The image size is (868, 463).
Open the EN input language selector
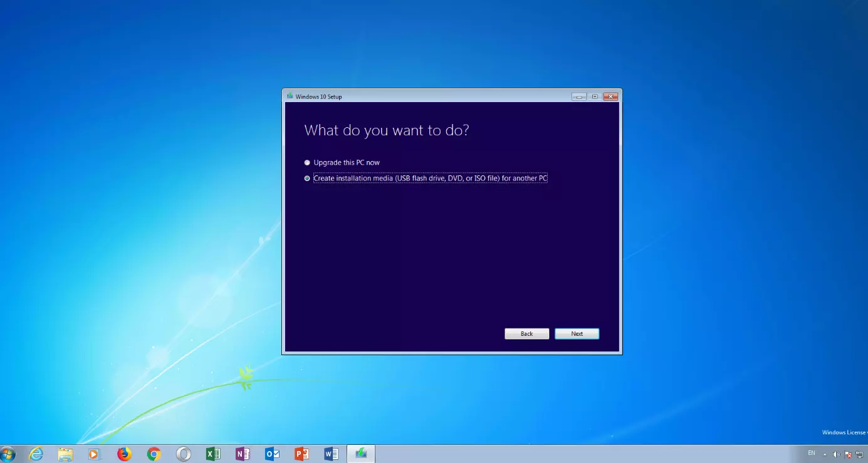(x=812, y=453)
